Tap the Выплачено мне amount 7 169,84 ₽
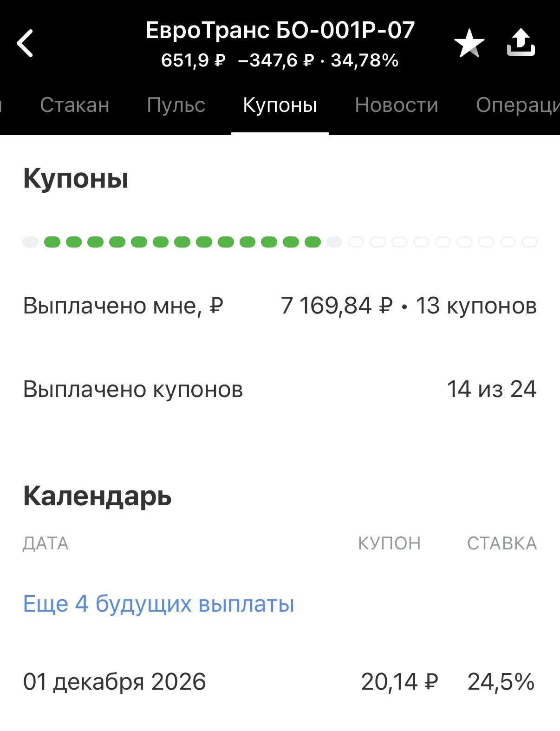 pyautogui.click(x=337, y=306)
